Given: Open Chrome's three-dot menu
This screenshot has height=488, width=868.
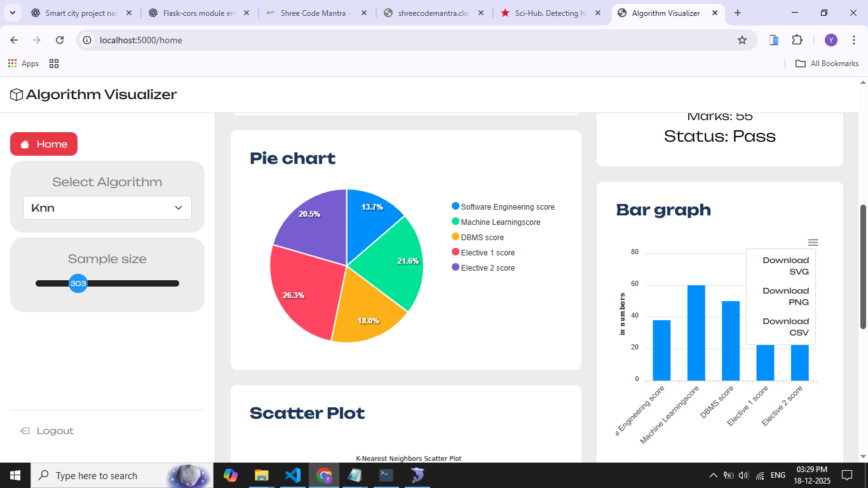Looking at the screenshot, I should coord(853,40).
